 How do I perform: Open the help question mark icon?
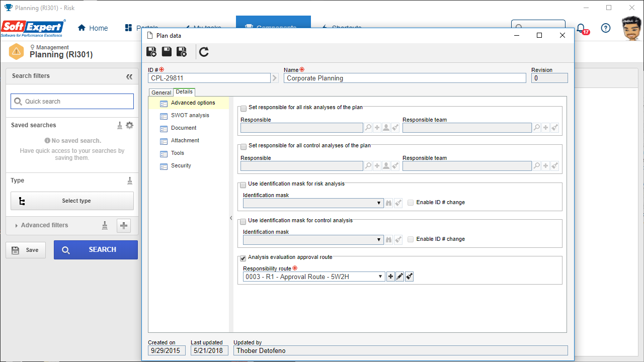(x=606, y=28)
